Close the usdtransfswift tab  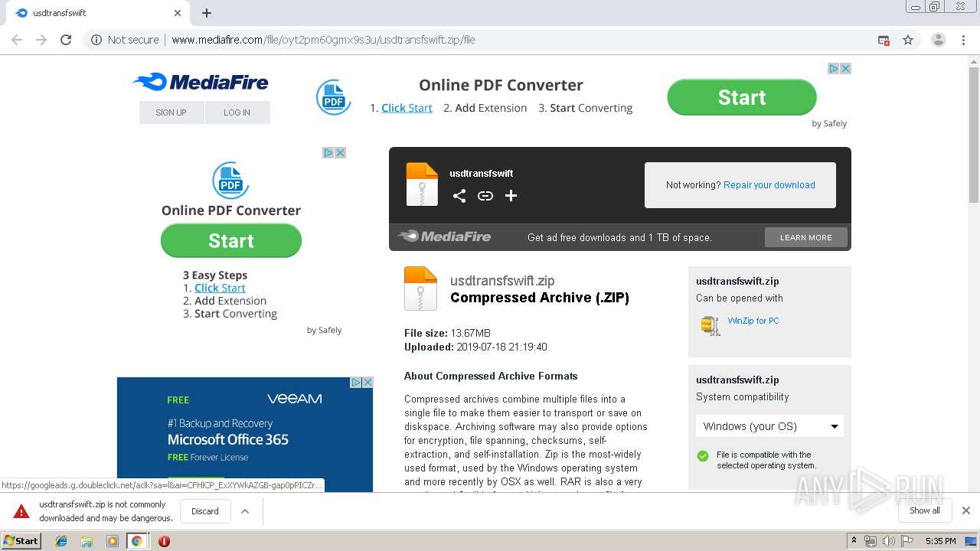click(x=177, y=13)
